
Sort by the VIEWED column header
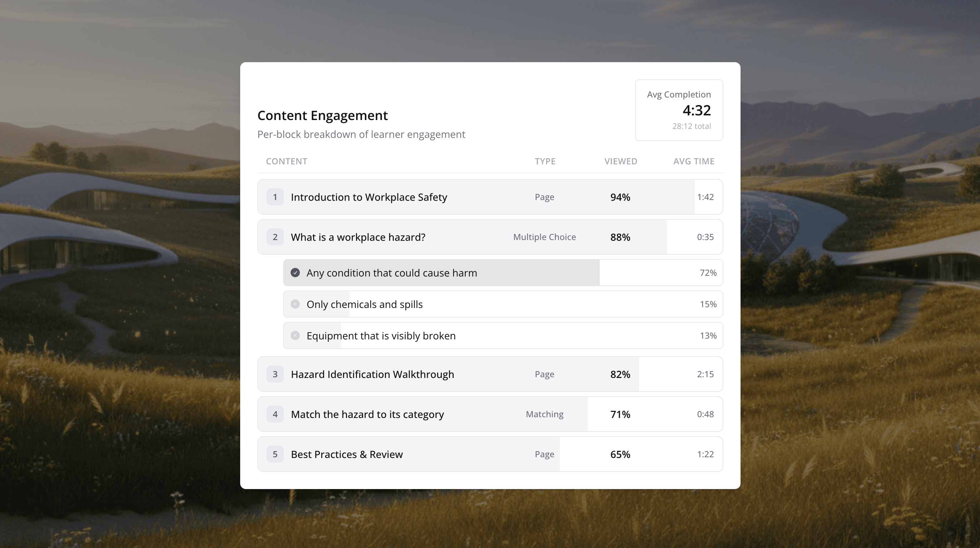[620, 161]
